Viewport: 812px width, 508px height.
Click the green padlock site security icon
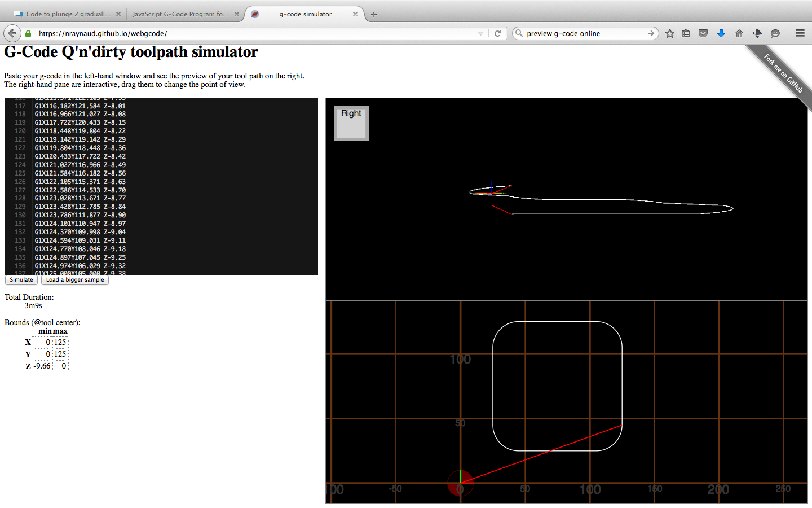click(28, 34)
